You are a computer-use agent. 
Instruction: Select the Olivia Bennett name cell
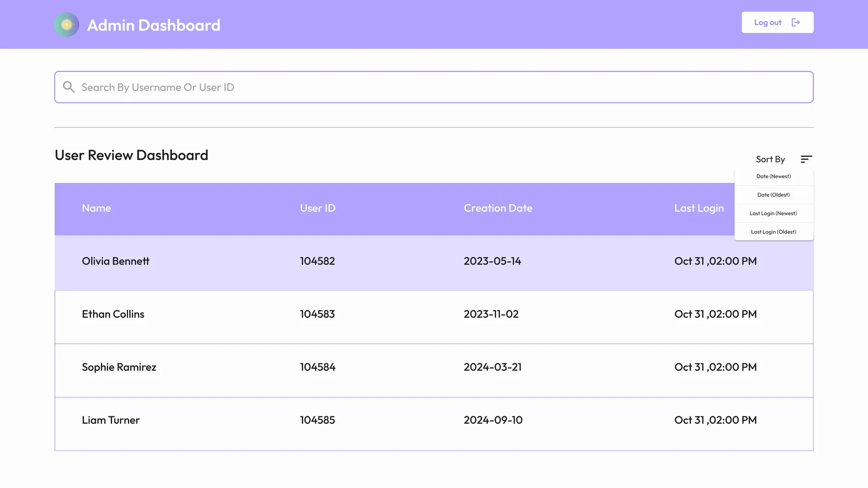tap(116, 261)
